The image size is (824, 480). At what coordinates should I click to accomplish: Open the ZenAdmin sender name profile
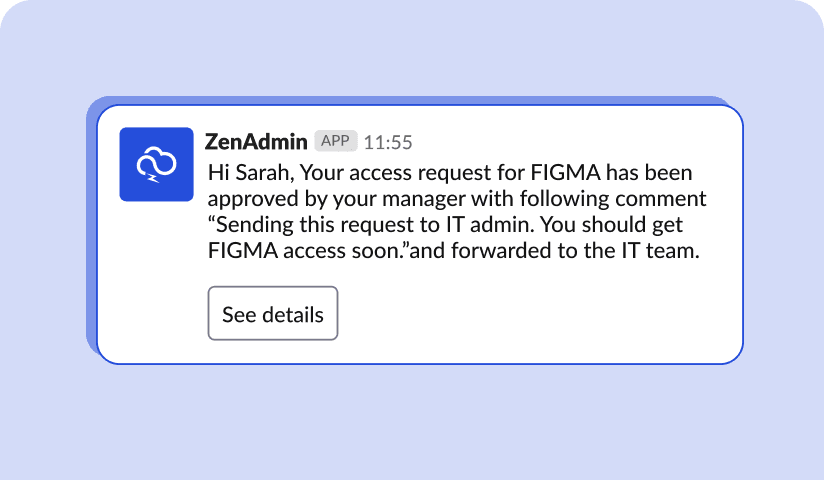[x=256, y=142]
